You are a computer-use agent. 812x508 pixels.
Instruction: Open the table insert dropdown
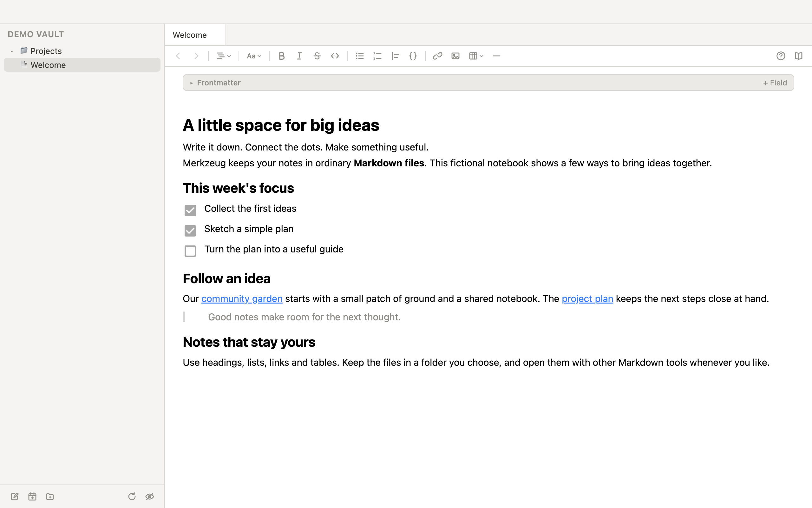click(476, 56)
